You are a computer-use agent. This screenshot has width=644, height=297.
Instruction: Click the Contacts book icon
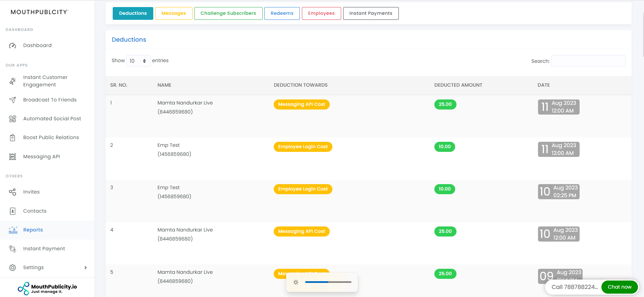12,211
